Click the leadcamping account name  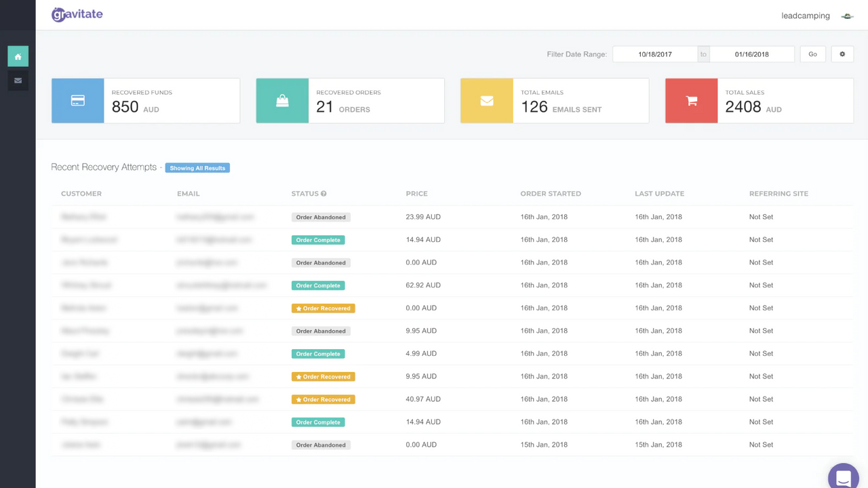pyautogui.click(x=805, y=16)
